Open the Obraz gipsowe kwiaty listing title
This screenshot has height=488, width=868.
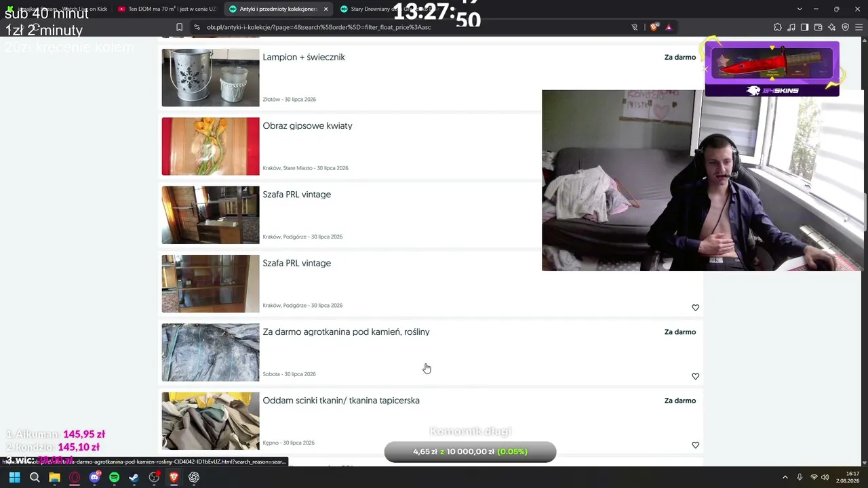pos(307,125)
